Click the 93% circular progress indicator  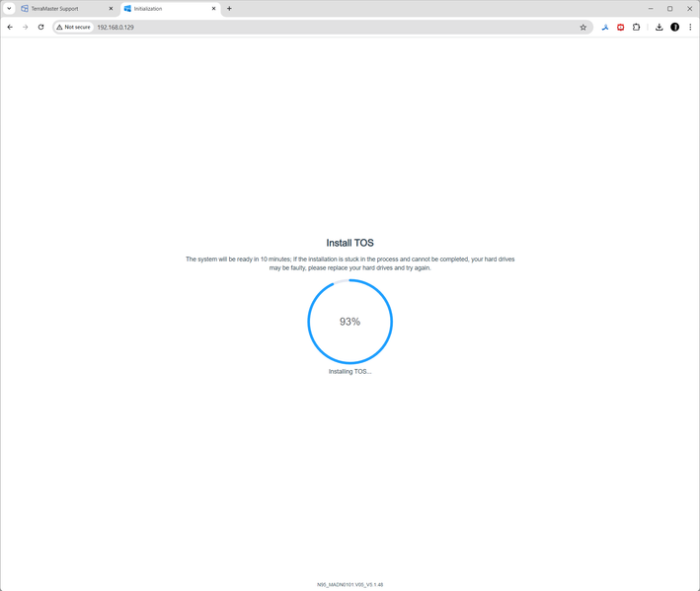click(x=350, y=322)
